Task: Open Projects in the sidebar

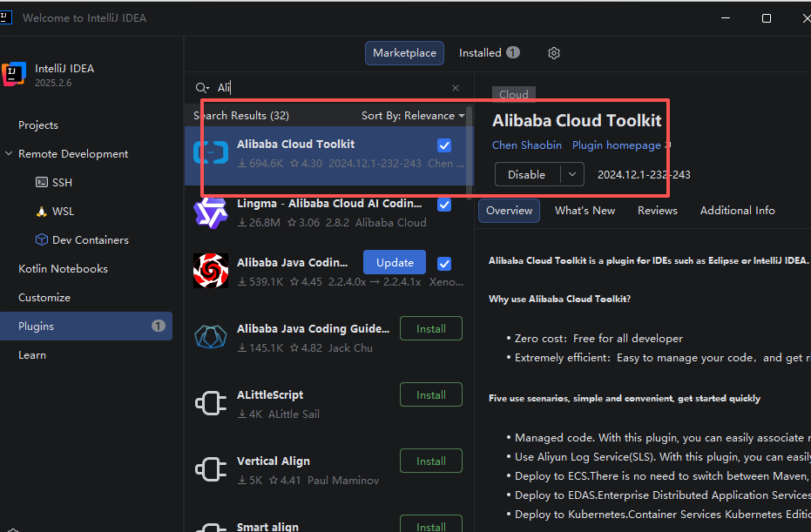Action: coord(38,125)
